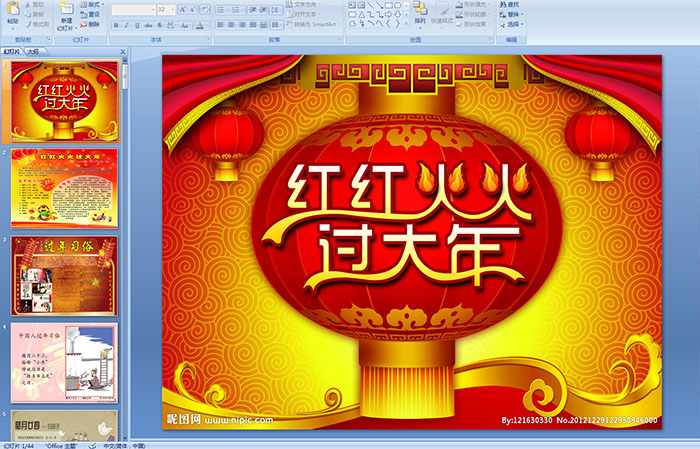Viewport: 700px width, 449px height.
Task: Select the right arrow shape in gallery
Action: 389,15
